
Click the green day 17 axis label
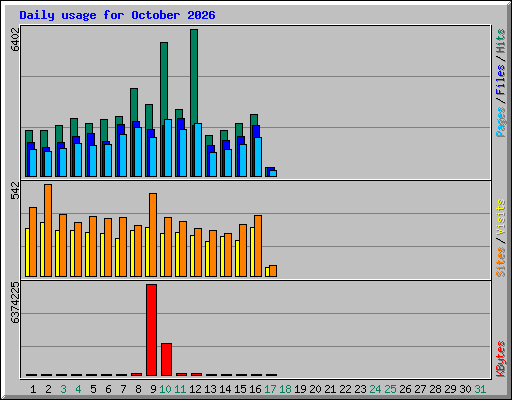coord(270,389)
